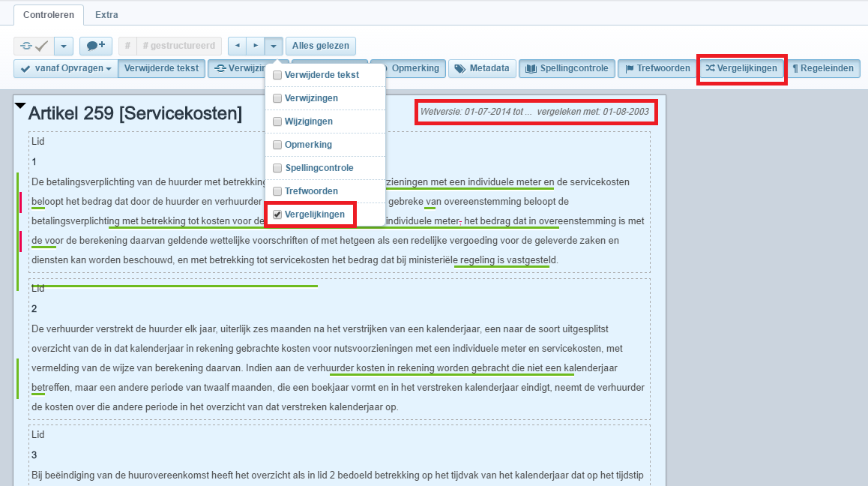The image size is (868, 486).
Task: Tick the Wijzigingen checkbox in dropdown
Action: pos(277,121)
